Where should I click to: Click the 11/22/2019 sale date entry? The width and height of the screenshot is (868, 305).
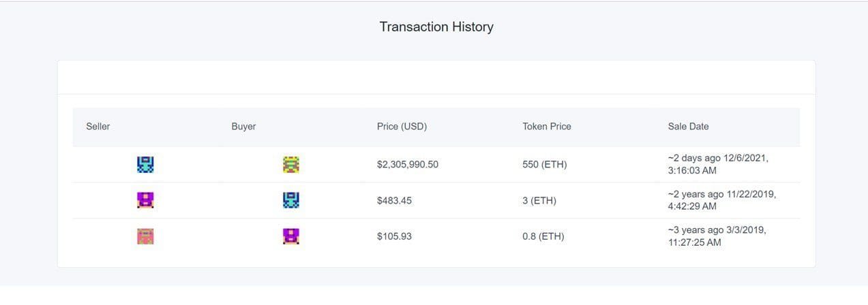click(722, 200)
